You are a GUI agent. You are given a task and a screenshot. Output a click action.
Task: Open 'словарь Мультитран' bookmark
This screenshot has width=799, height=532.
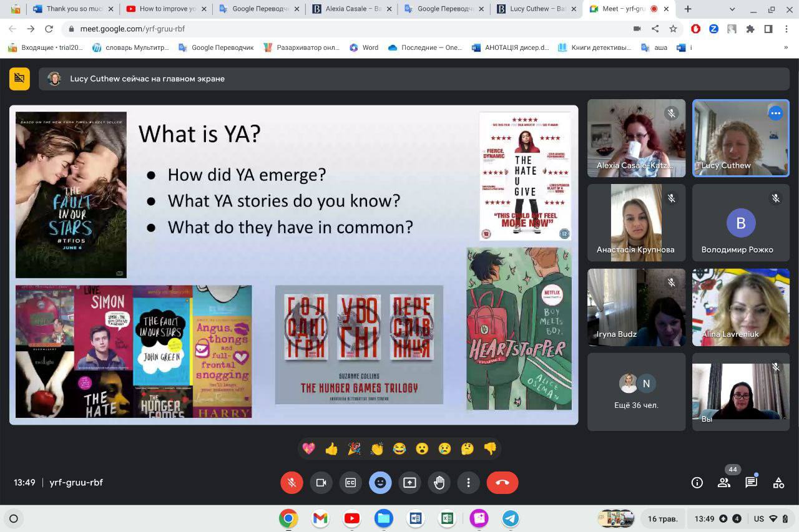click(132, 47)
